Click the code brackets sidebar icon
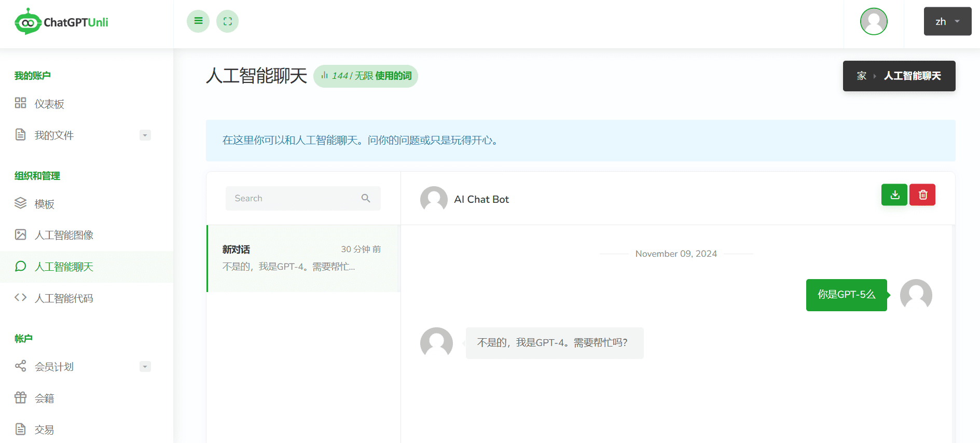The width and height of the screenshot is (980, 443). click(x=20, y=297)
